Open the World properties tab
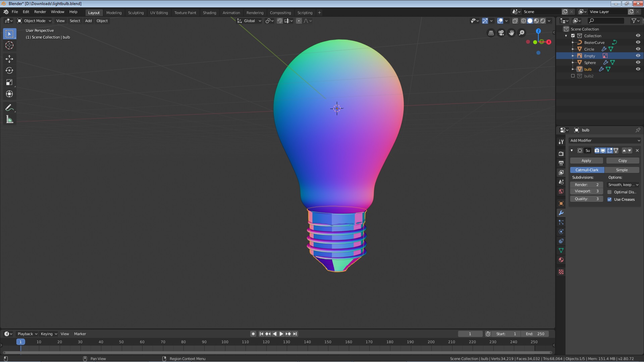 561,191
